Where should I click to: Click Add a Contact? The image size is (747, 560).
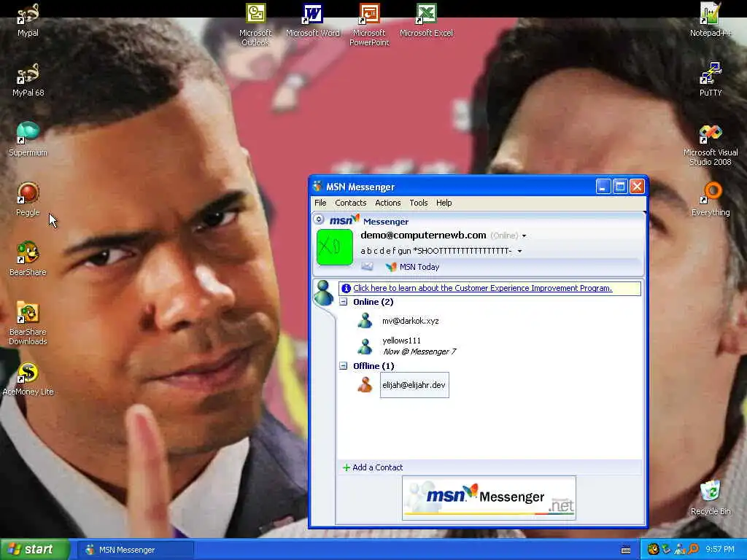[373, 467]
